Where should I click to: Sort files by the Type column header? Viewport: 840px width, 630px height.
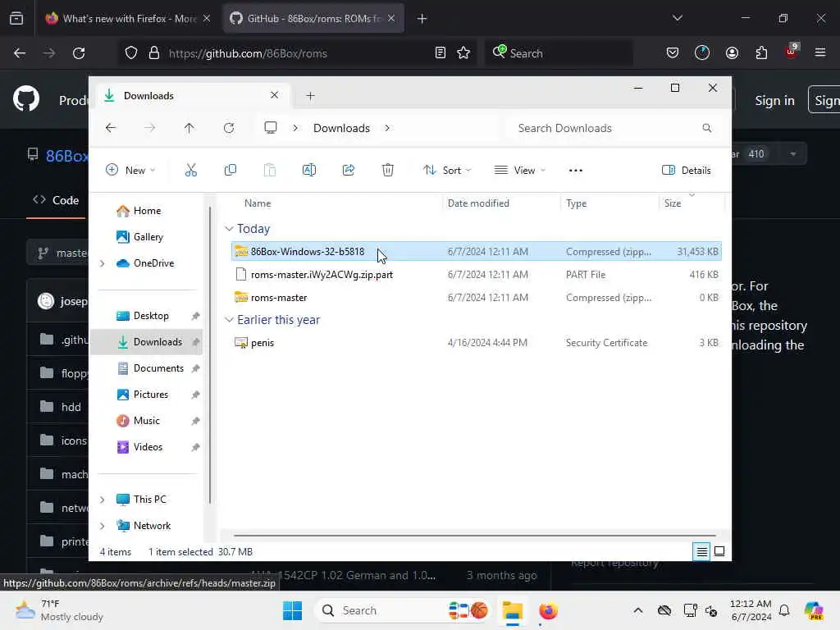[577, 203]
